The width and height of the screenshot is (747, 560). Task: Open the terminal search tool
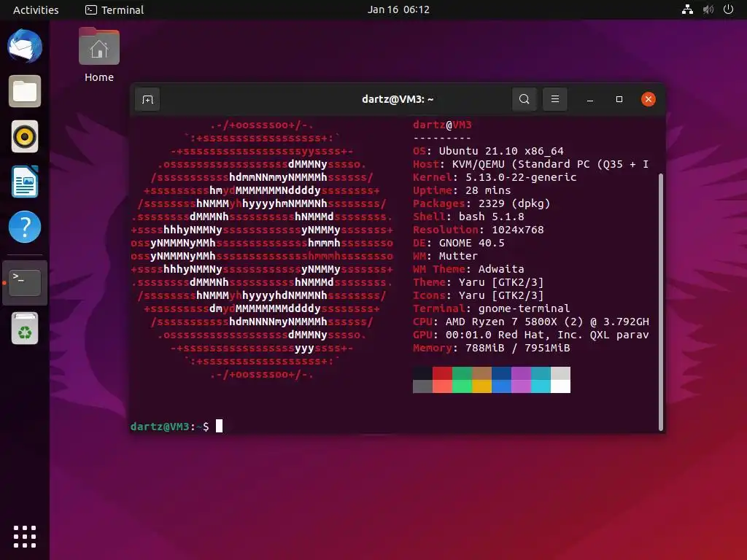pyautogui.click(x=524, y=99)
